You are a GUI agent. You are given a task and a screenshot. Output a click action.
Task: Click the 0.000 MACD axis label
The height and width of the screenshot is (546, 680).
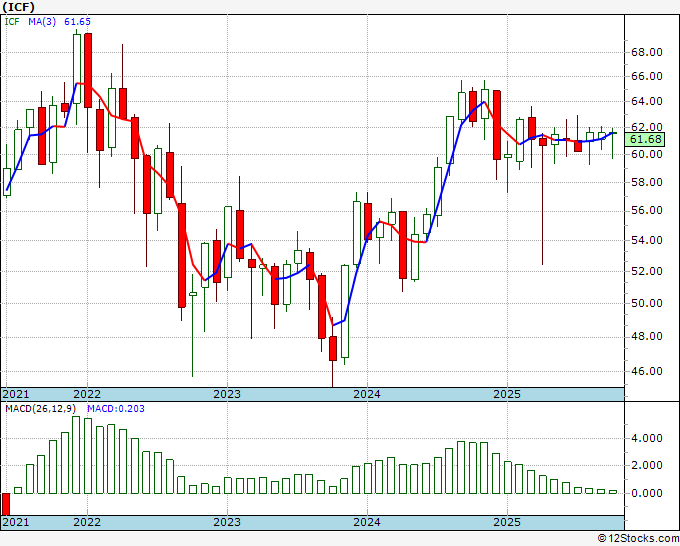pyautogui.click(x=647, y=494)
